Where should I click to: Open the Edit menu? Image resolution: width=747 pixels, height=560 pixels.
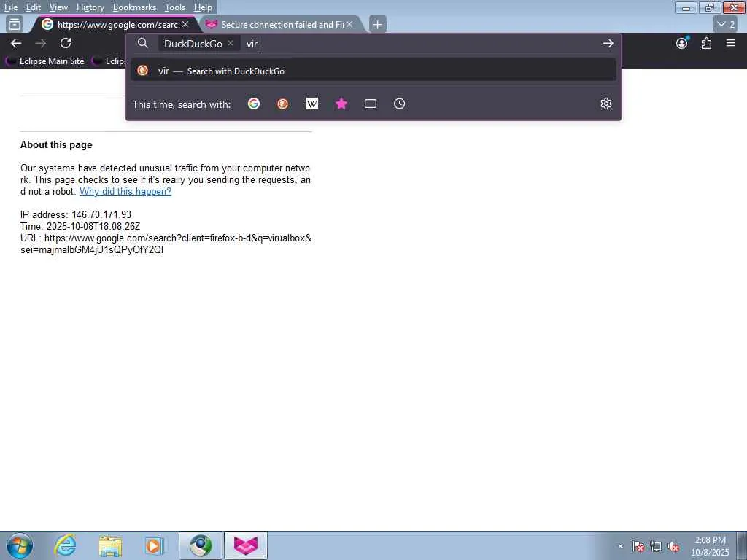click(x=34, y=7)
